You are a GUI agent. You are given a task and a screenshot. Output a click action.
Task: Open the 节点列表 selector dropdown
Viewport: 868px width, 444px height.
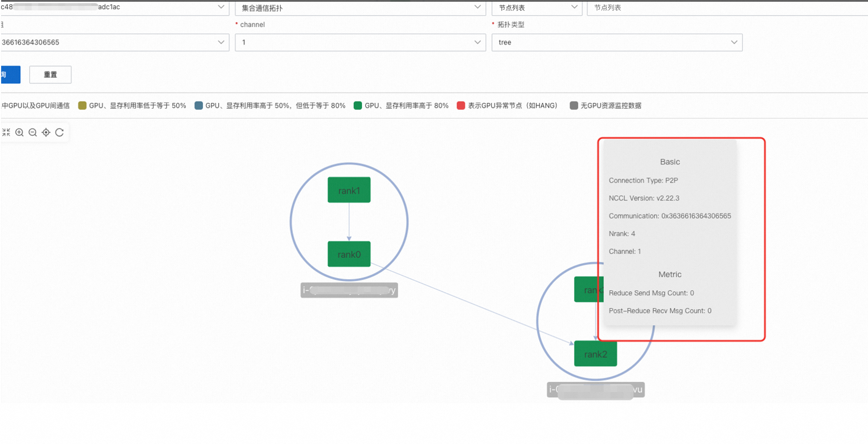click(x=536, y=8)
